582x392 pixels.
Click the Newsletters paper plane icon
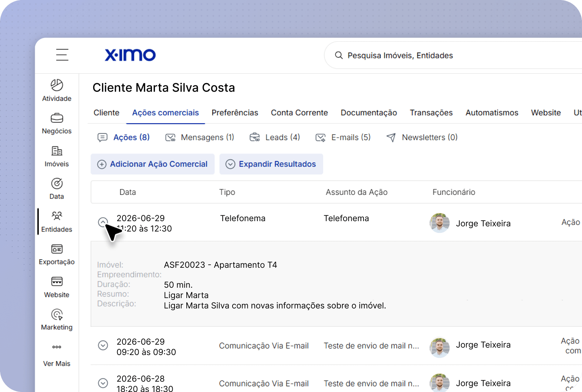click(x=391, y=138)
